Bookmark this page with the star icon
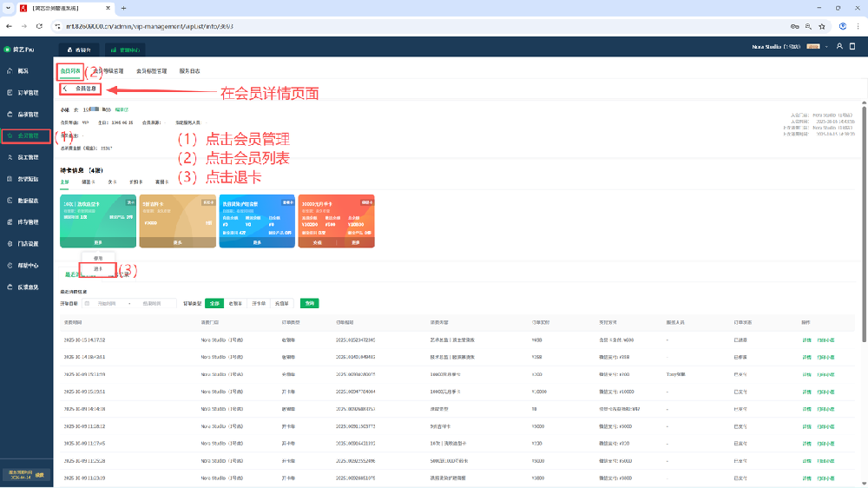The width and height of the screenshot is (868, 488). coord(822,26)
